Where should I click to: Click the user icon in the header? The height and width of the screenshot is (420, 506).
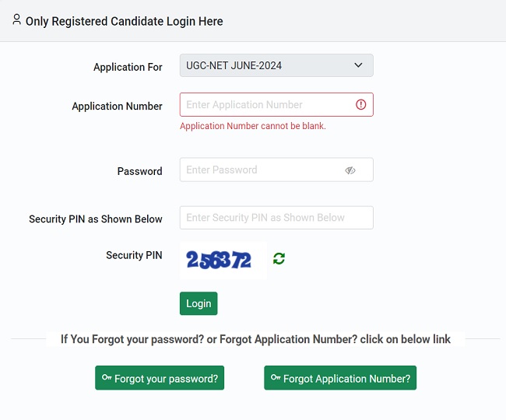pos(16,19)
